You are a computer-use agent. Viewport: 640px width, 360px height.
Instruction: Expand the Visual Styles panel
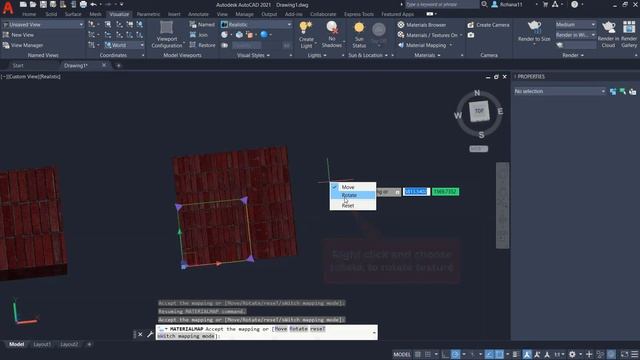tap(253, 55)
